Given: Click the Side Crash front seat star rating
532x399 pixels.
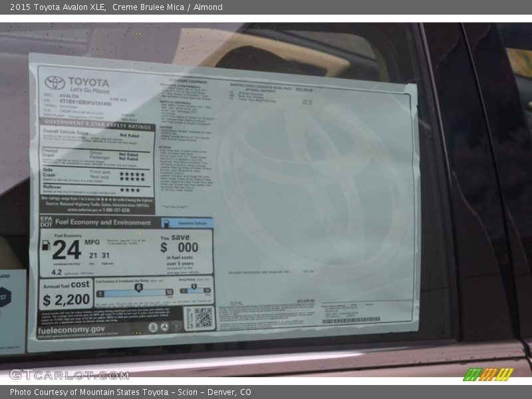Looking at the screenshot, I should [132, 174].
